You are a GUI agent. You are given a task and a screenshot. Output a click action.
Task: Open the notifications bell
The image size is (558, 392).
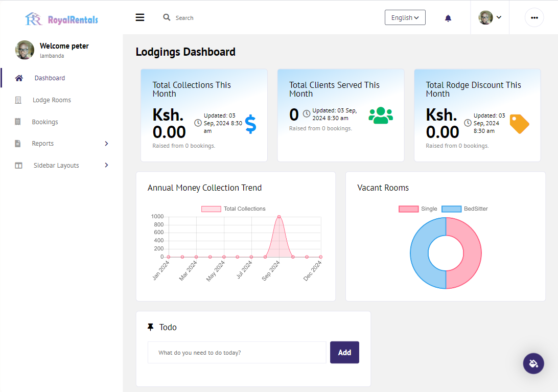point(448,18)
